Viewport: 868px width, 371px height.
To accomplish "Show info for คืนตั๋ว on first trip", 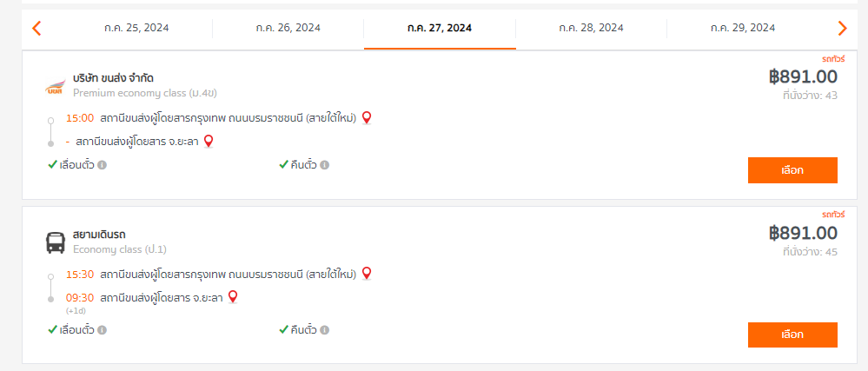I will pos(324,165).
